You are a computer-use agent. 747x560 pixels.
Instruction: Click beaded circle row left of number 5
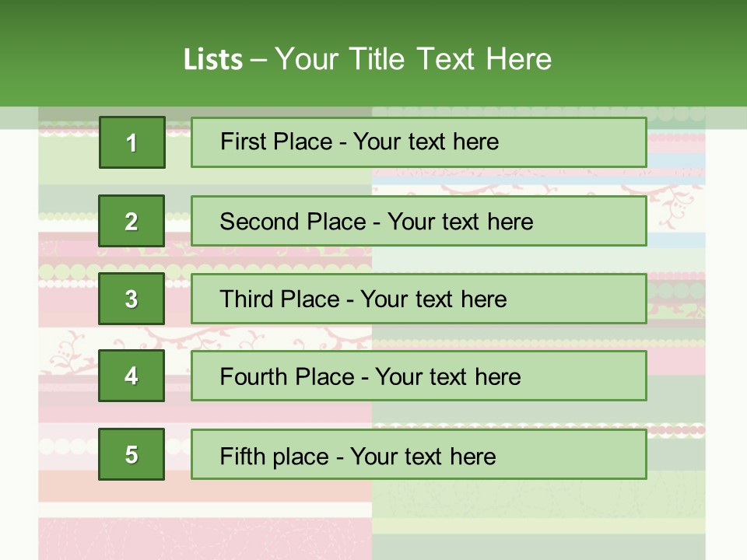point(66,446)
